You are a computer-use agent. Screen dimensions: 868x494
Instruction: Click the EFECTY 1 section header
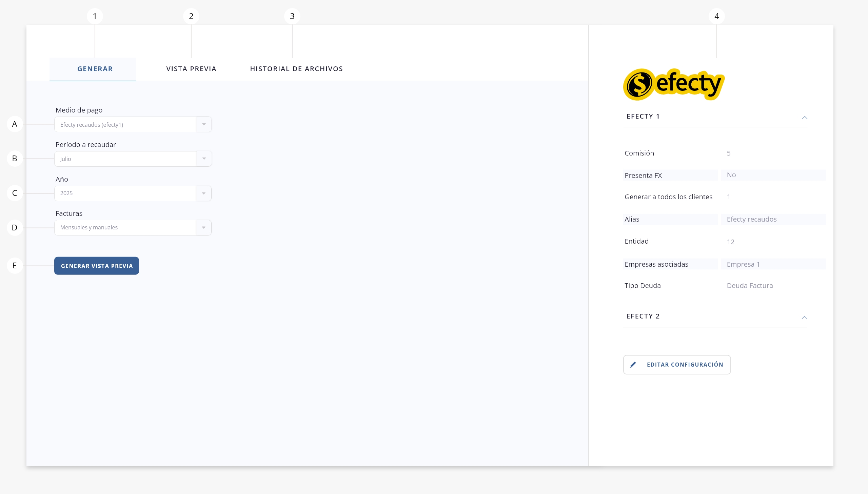tap(643, 116)
